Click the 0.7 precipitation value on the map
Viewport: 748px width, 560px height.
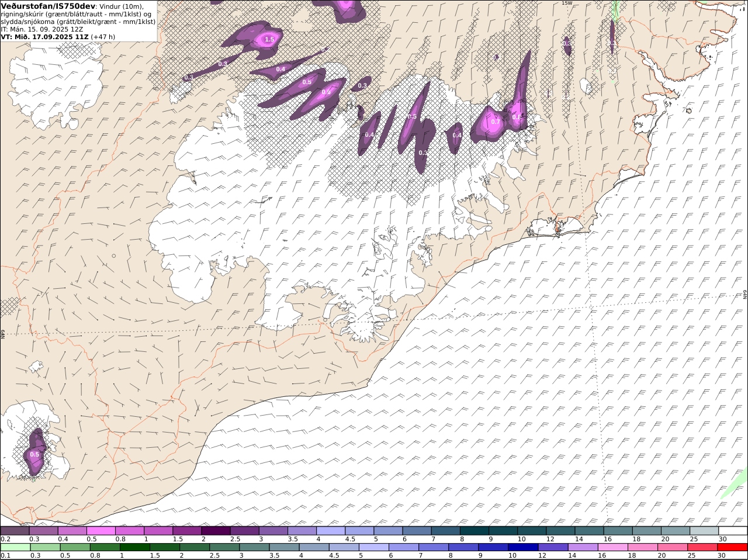(x=495, y=122)
